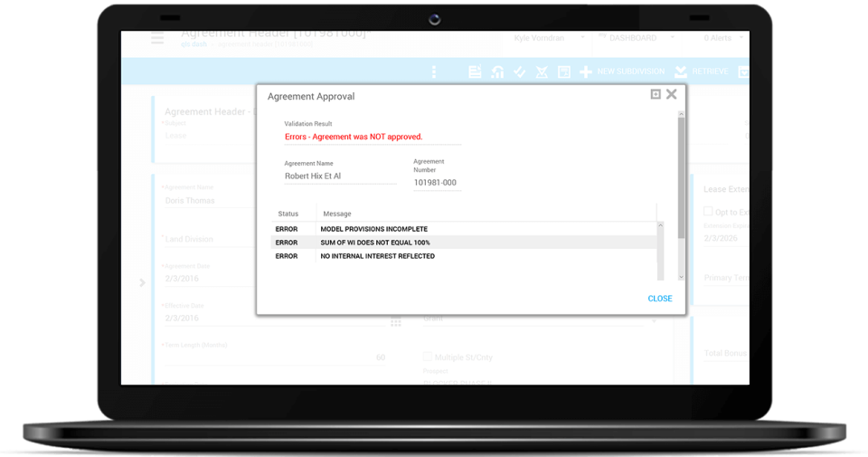Click the document notes toolbar icon
The image size is (868, 457).
pos(475,71)
